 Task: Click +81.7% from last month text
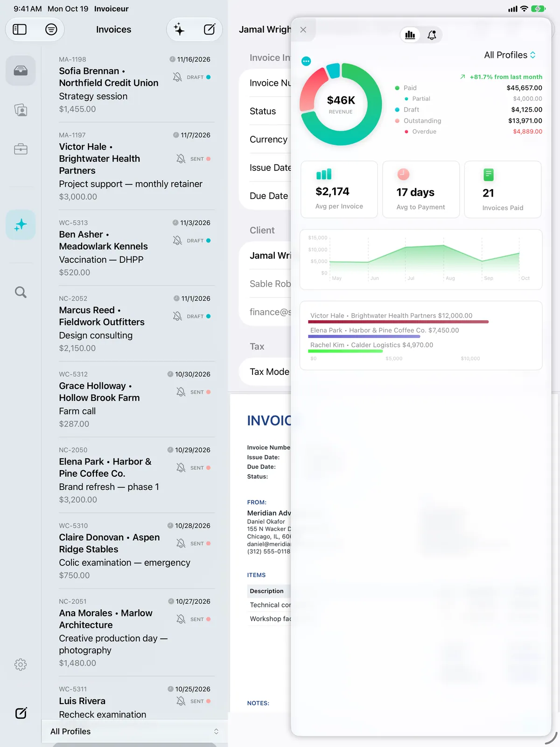506,77
